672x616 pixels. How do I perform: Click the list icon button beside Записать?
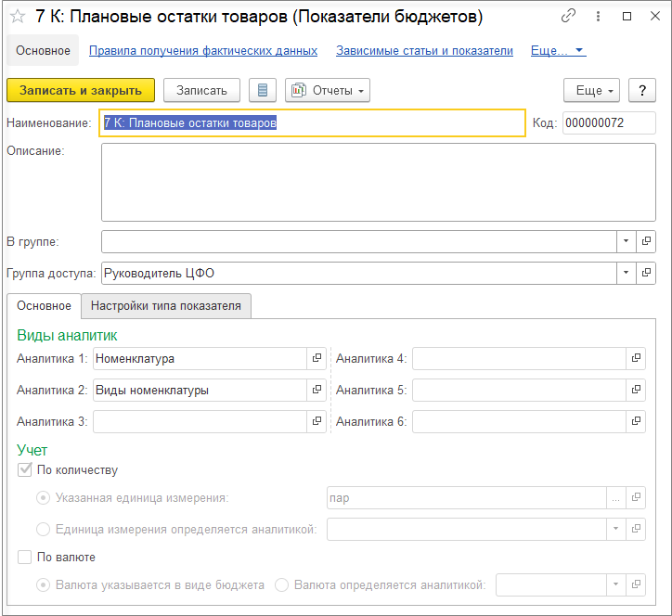(x=263, y=90)
